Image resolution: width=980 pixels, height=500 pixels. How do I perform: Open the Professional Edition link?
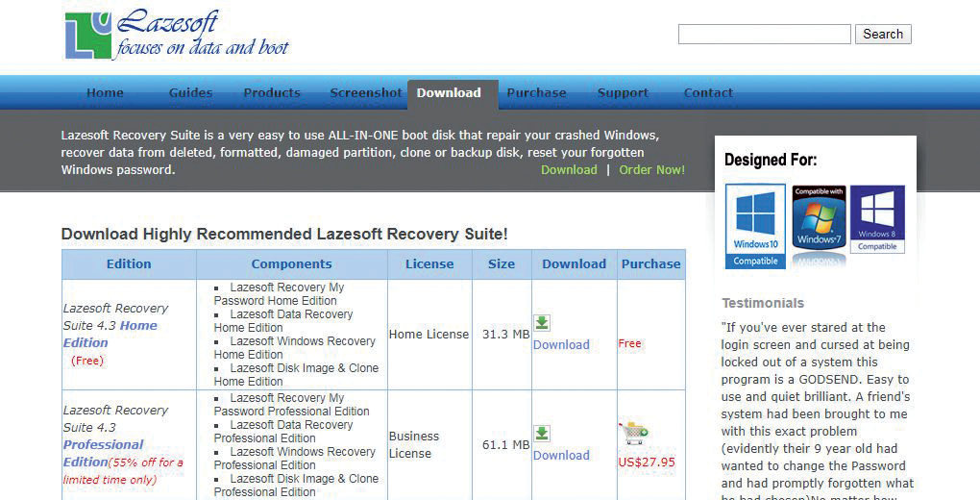[103, 453]
